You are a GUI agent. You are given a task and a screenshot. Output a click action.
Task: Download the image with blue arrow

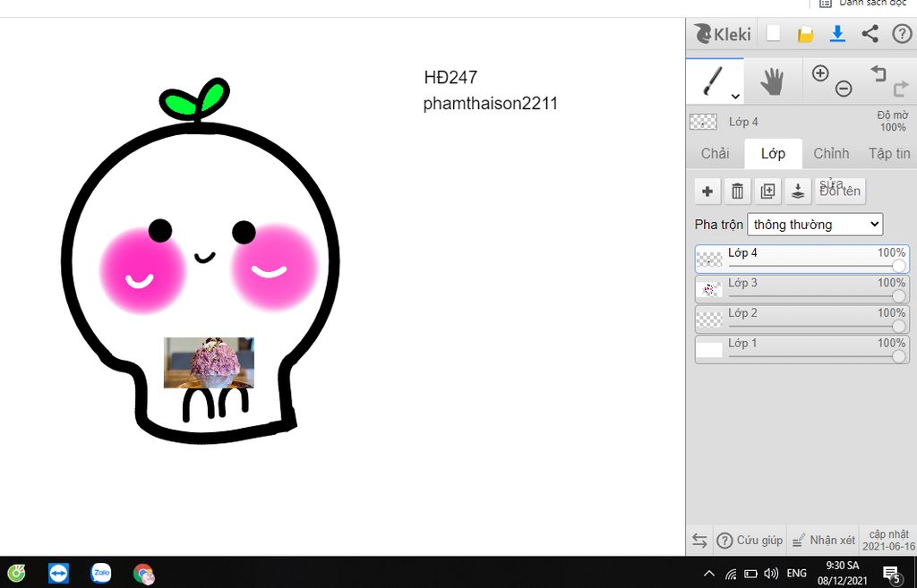pos(837,33)
